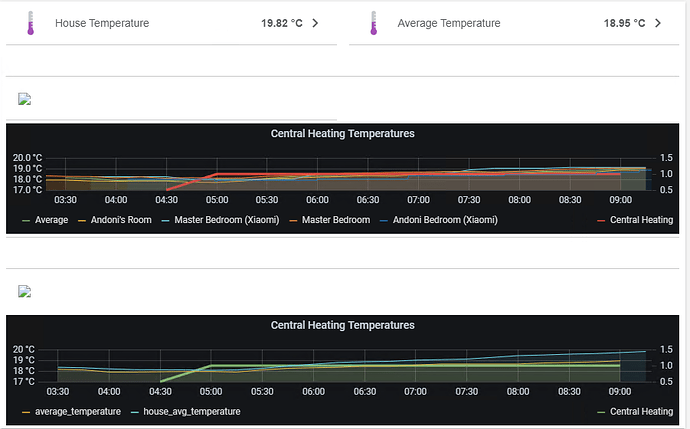Click the House Temperature thermometer icon

[x=30, y=23]
